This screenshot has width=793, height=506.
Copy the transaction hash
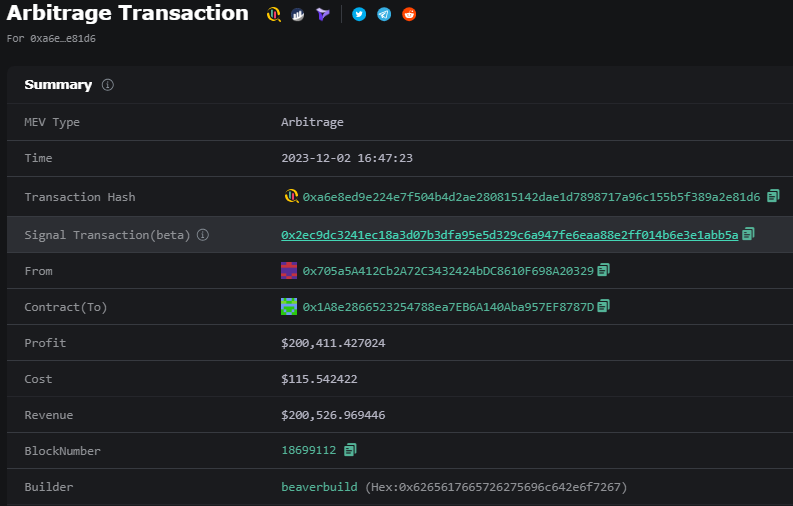coord(773,196)
